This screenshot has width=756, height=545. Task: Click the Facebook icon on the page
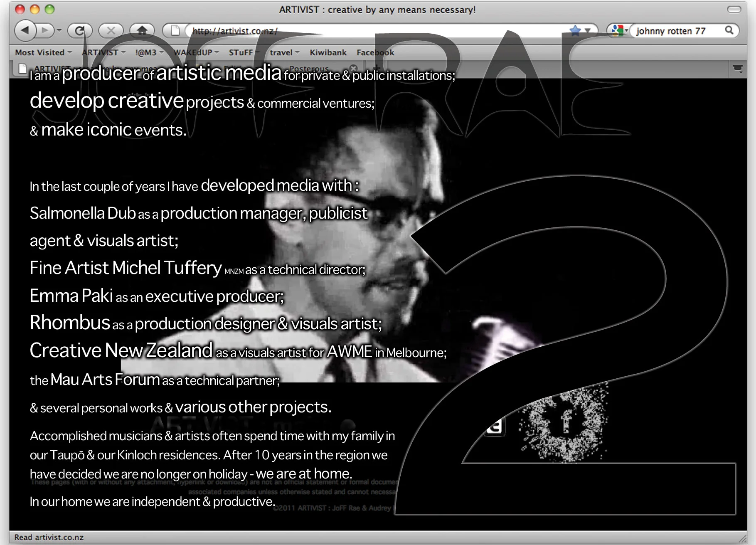[x=565, y=422]
